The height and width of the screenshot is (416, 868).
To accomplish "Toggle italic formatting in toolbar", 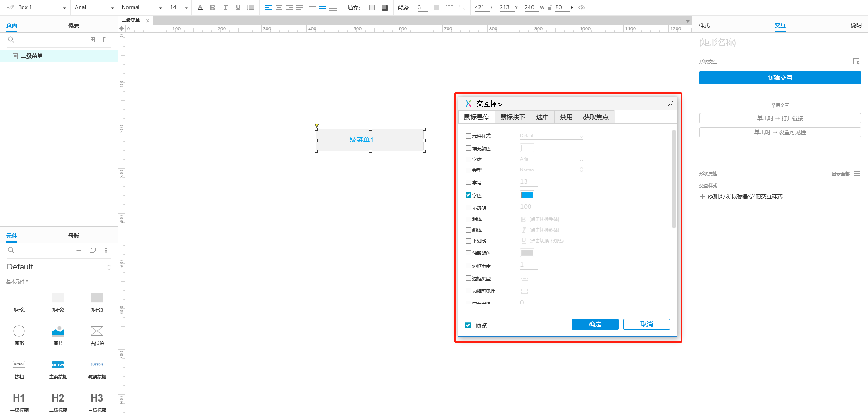I will pyautogui.click(x=225, y=8).
